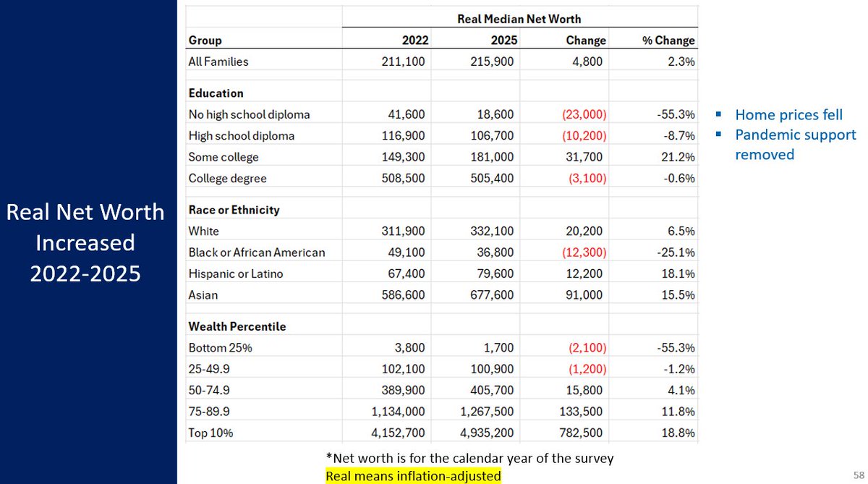Select the Hispanic 2025 value 79,600

(x=495, y=273)
